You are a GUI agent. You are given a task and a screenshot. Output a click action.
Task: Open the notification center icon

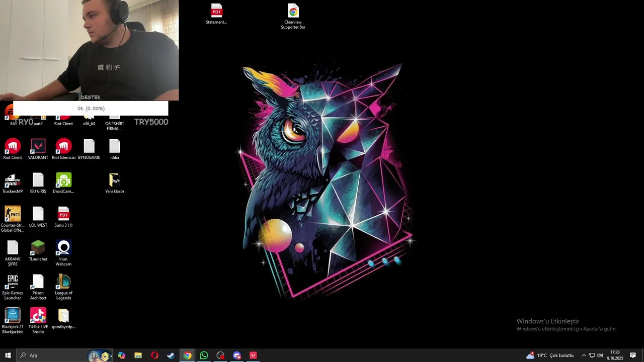[633, 355]
